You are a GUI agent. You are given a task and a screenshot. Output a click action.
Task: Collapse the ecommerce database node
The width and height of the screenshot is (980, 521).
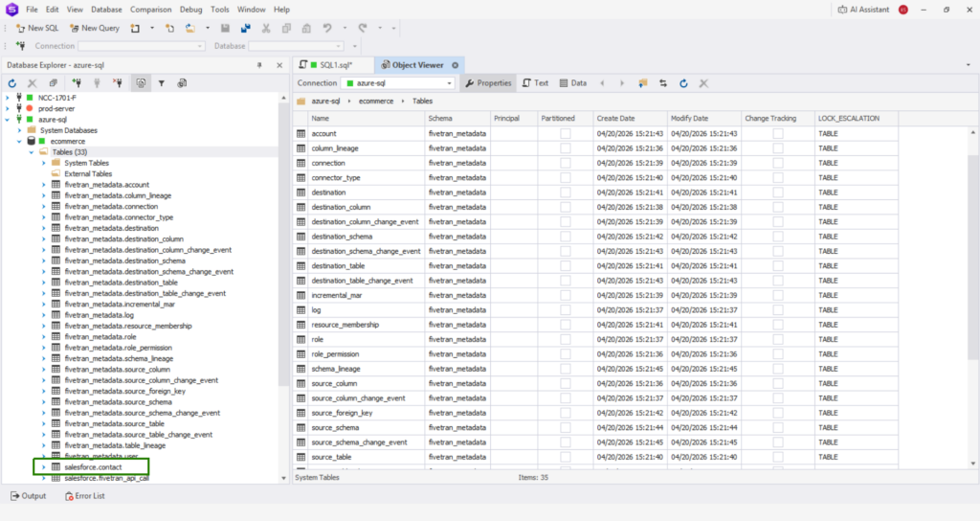(x=18, y=141)
